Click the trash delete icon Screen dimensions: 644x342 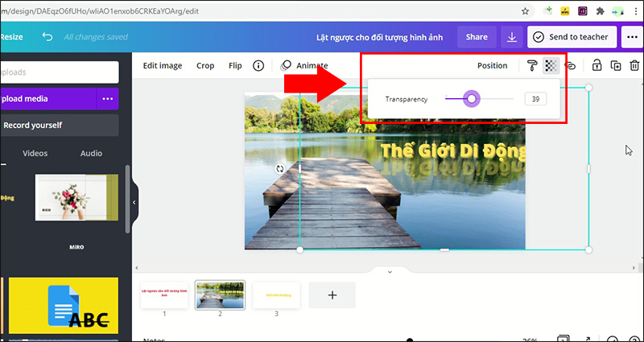coord(634,66)
